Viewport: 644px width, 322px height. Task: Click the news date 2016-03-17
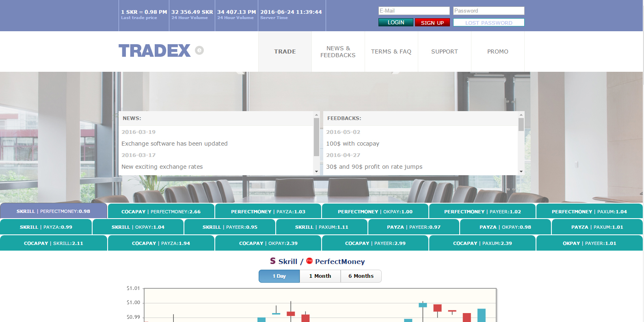point(138,155)
